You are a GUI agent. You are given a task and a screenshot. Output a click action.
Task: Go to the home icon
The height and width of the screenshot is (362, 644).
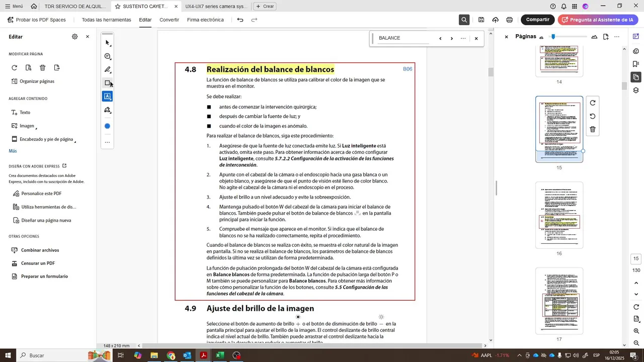(34, 7)
